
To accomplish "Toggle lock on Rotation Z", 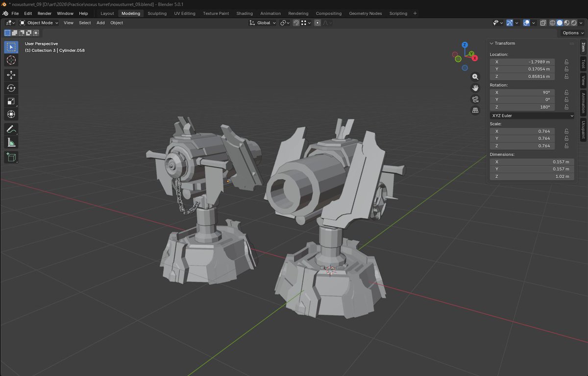I will [566, 107].
